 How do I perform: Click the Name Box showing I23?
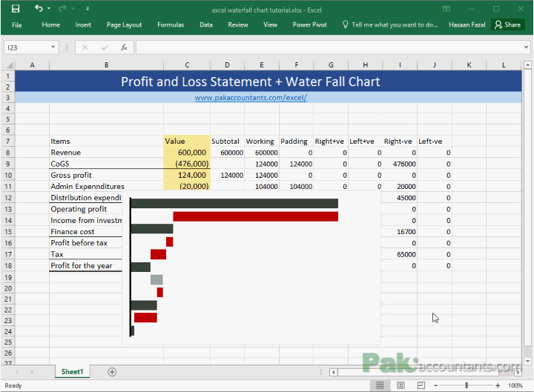pyautogui.click(x=27, y=47)
